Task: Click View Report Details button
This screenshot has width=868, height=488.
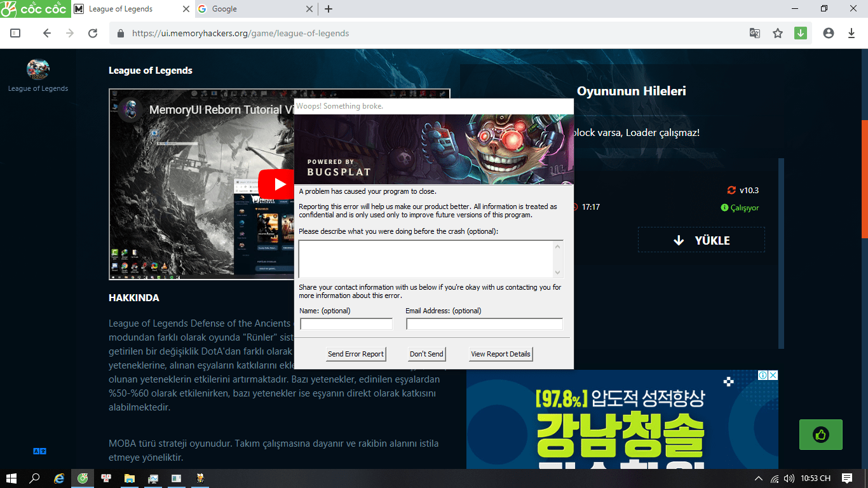Action: pos(501,354)
